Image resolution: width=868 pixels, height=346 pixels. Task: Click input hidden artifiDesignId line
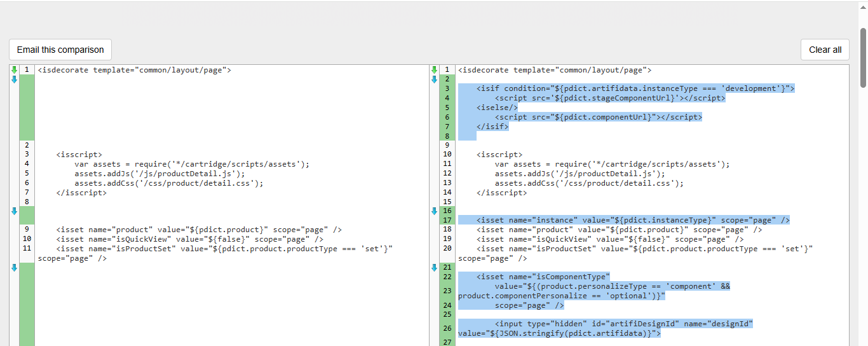pyautogui.click(x=606, y=328)
